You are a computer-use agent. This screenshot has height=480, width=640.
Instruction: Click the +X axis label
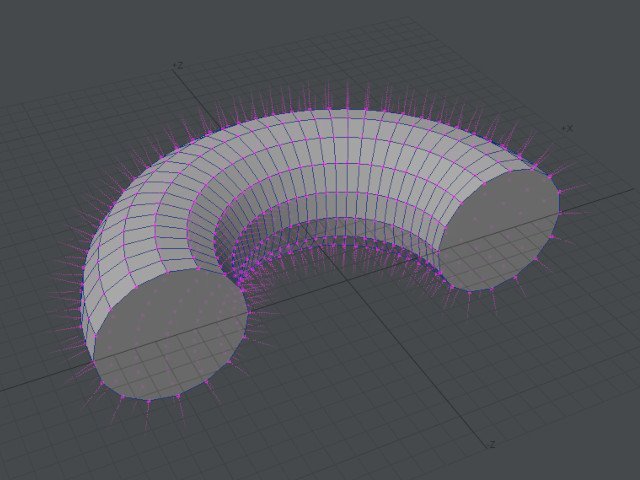coord(568,128)
